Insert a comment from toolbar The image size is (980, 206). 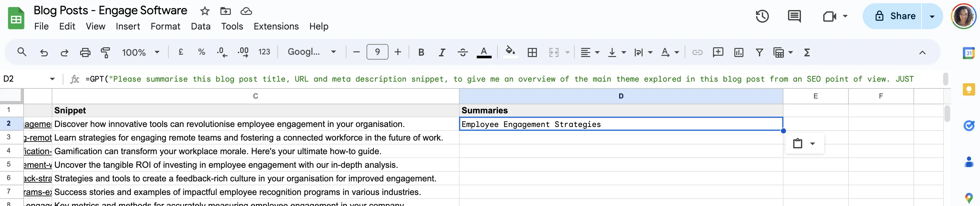pyautogui.click(x=718, y=52)
